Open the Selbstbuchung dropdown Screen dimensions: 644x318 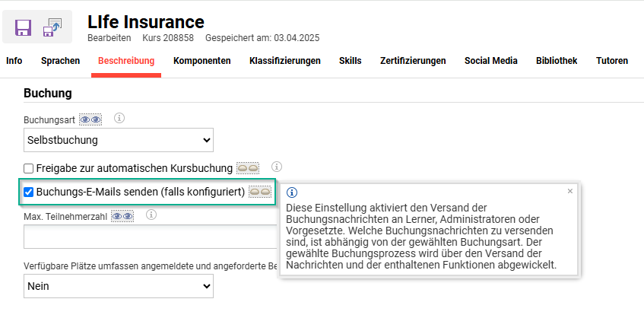(x=118, y=140)
